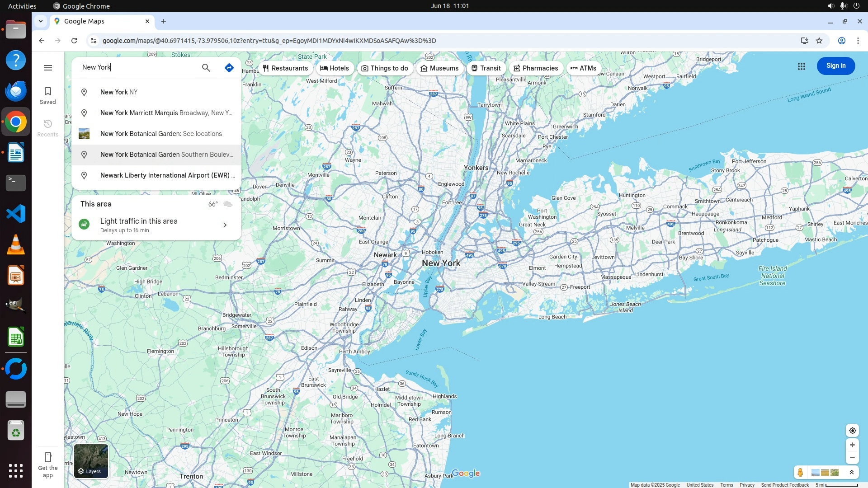
Task: Open Saved places in sidebar
Action: coord(48,95)
